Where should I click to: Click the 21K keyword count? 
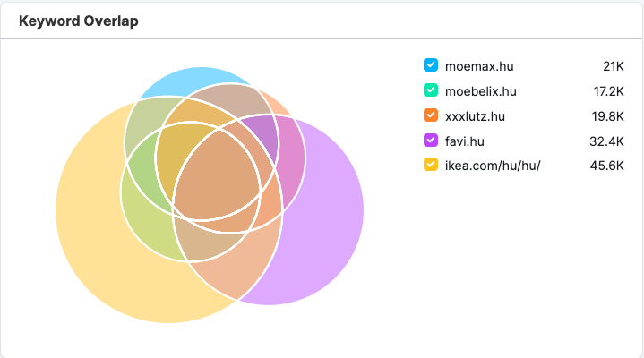tap(614, 66)
